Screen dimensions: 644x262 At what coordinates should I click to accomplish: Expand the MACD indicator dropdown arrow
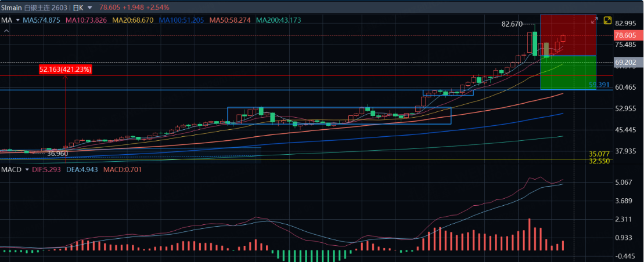(27, 169)
